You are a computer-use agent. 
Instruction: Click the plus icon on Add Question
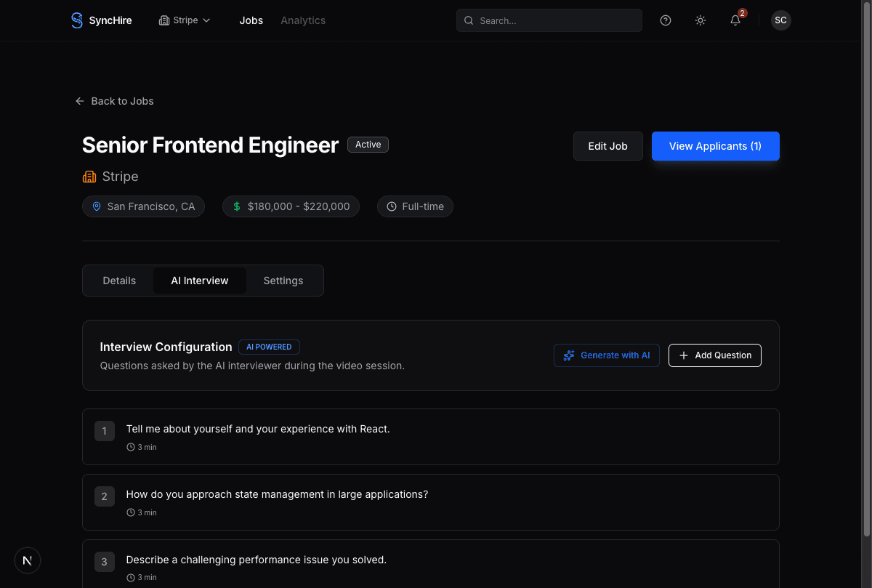coord(683,355)
